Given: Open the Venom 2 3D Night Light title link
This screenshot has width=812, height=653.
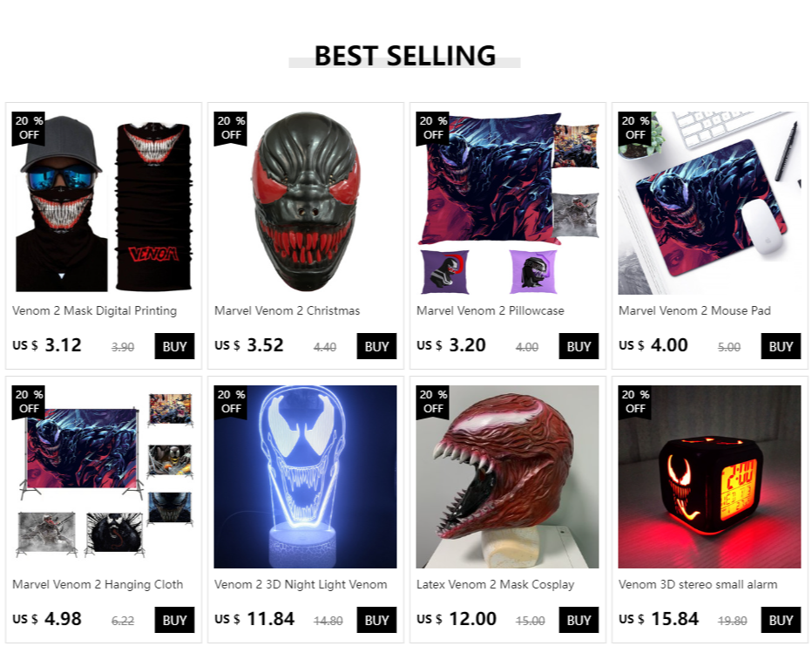Looking at the screenshot, I should pyautogui.click(x=301, y=585).
